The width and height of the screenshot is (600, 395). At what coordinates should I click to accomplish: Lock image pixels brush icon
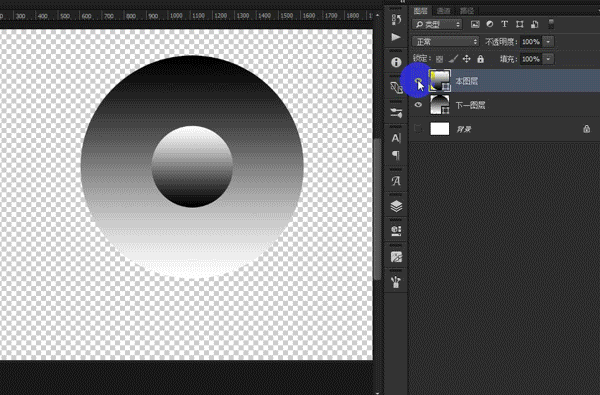(453, 59)
